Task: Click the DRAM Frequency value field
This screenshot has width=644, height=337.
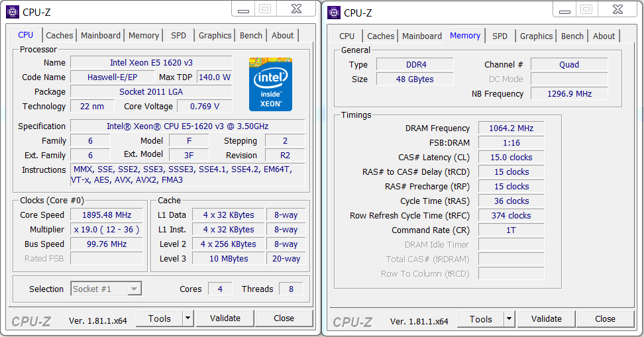Action: coord(511,128)
